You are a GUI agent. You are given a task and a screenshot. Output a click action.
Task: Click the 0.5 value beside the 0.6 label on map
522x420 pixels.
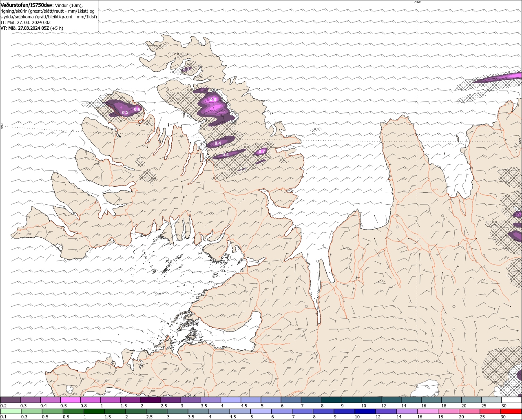coord(125,113)
